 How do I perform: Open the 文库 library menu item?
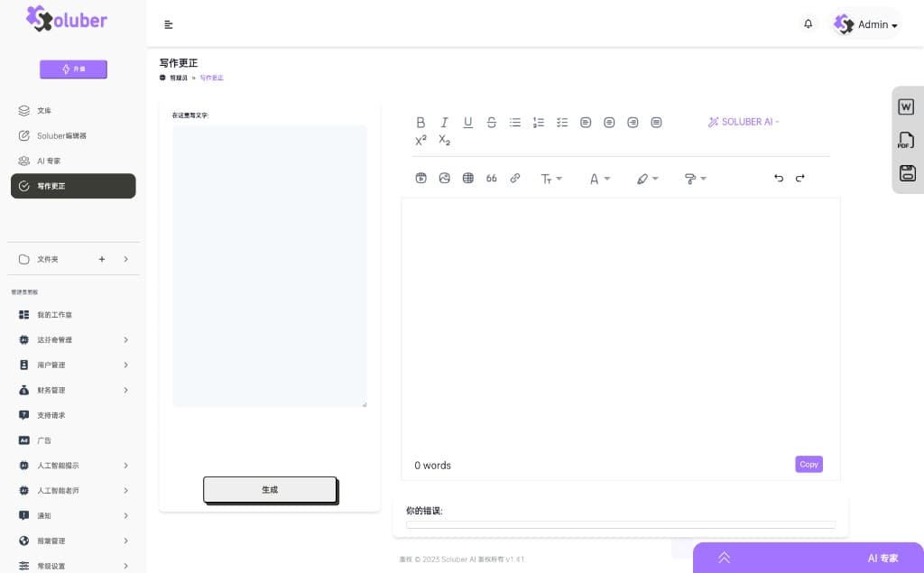click(73, 110)
